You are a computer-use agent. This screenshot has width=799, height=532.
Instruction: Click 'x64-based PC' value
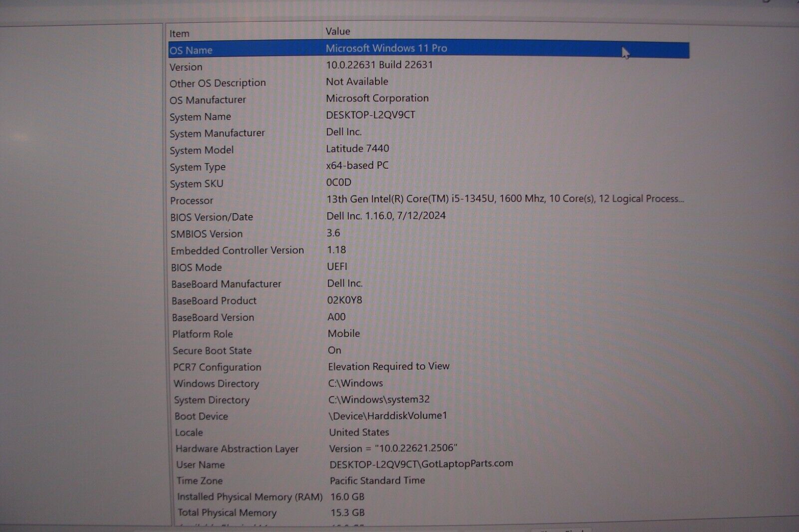click(x=357, y=165)
